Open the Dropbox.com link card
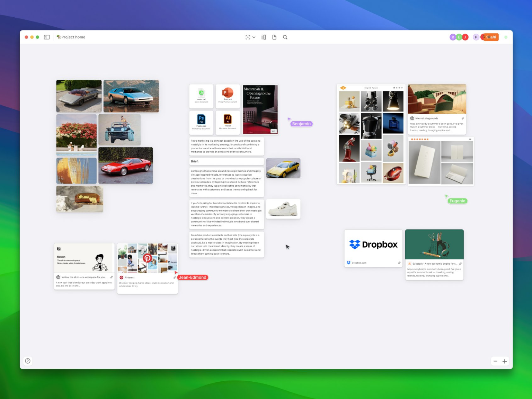The width and height of the screenshot is (532, 399). 373,248
